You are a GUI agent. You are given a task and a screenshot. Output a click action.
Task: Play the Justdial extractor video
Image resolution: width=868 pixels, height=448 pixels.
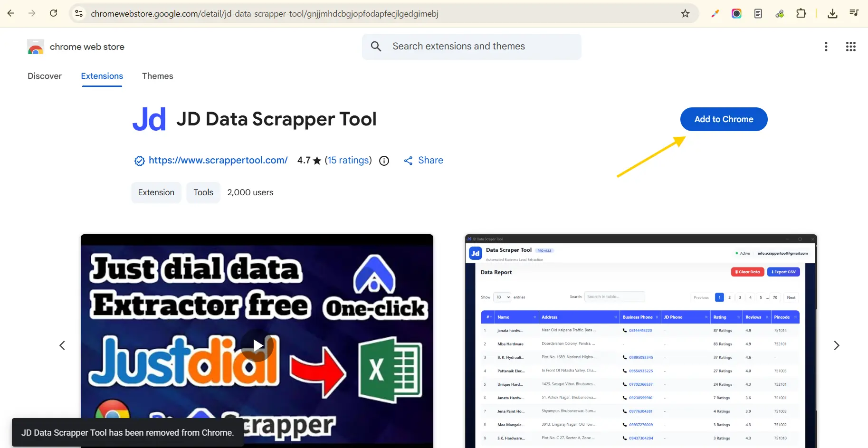(x=257, y=345)
